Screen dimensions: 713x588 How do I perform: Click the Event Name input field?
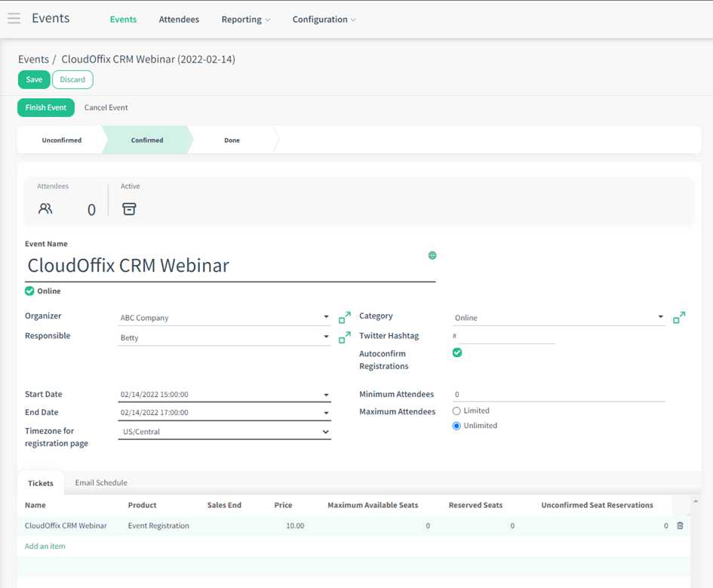pos(230,266)
